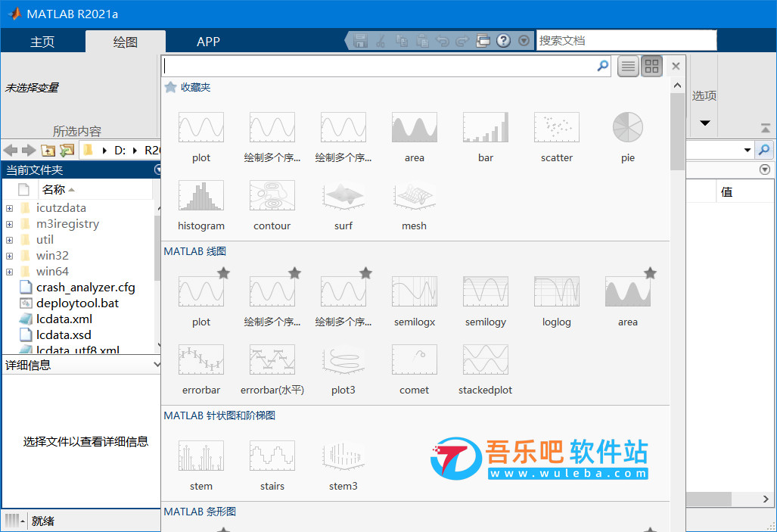Choose the stairs plot type
The width and height of the screenshot is (777, 532).
(272, 465)
